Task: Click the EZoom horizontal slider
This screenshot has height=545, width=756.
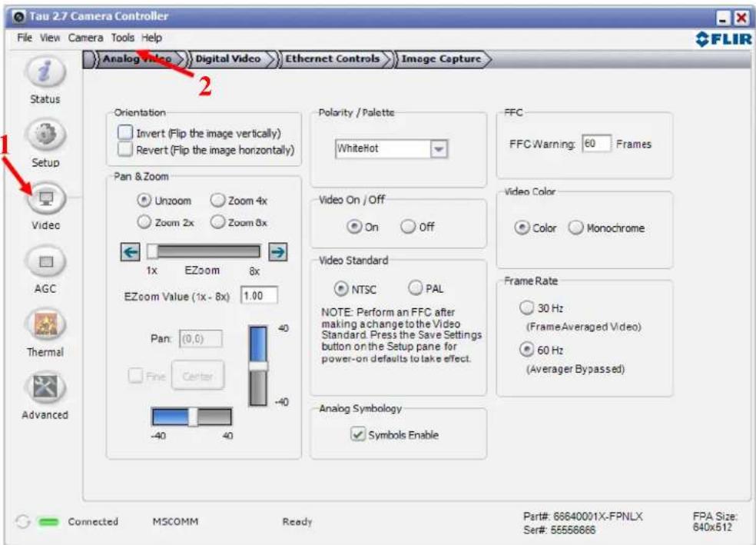Action: (204, 251)
